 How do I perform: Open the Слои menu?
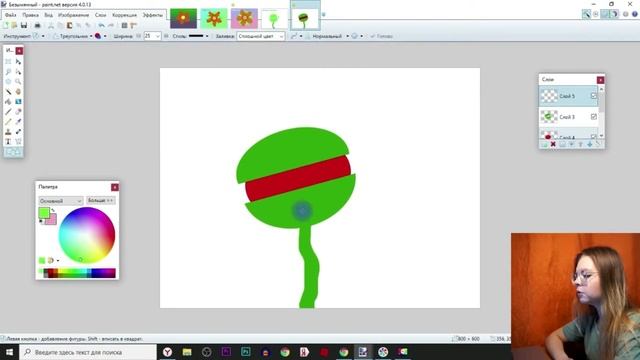(100, 15)
